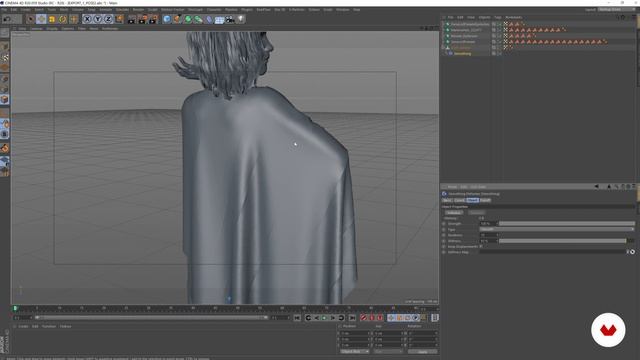The image size is (640, 360).
Task: Click the blue Cube primitive icon
Action: pyautogui.click(x=167, y=19)
